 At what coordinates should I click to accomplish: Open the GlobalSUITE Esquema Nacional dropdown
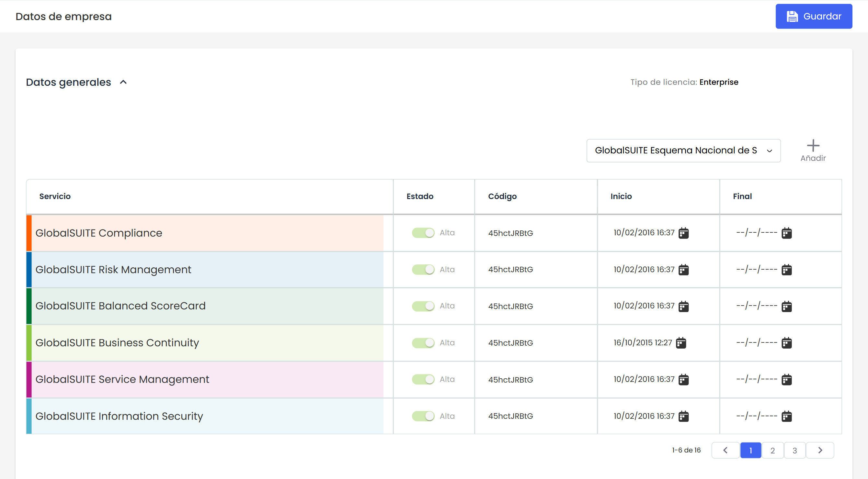tap(683, 150)
